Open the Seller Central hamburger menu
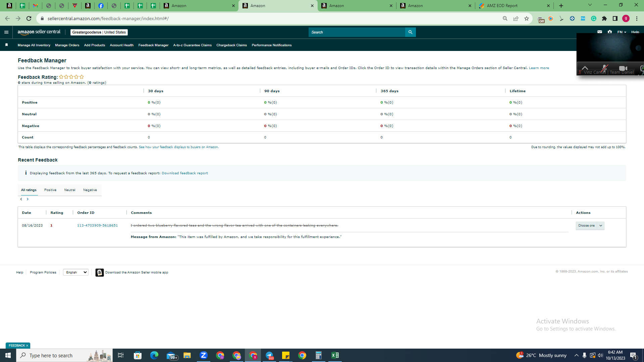Viewport: 644px width, 362px height. click(6, 32)
